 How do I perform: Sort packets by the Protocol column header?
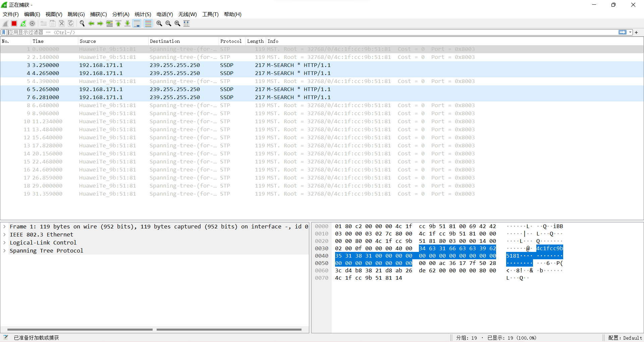point(232,41)
